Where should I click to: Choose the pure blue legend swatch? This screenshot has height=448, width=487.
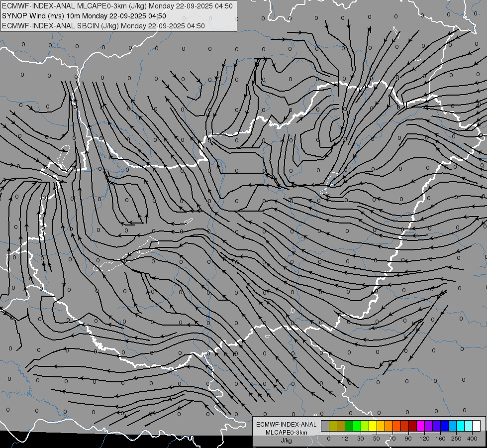click(445, 426)
